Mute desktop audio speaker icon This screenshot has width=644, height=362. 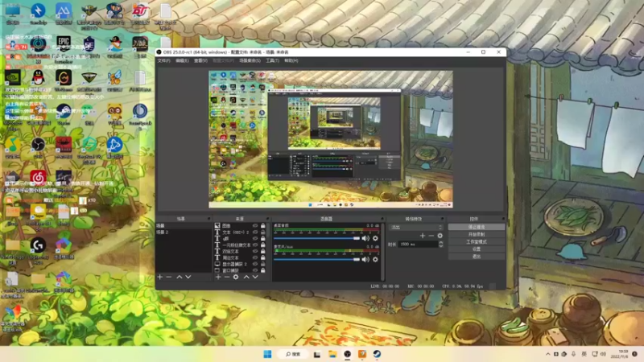click(x=365, y=238)
